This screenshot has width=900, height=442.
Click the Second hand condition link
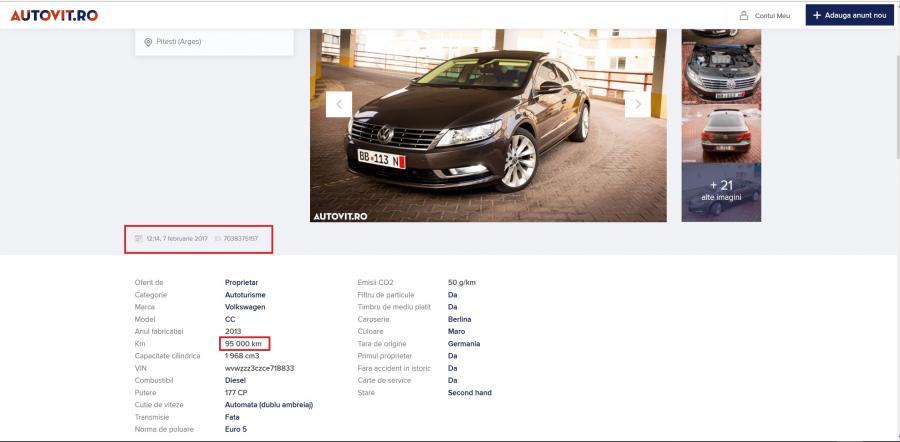click(x=469, y=392)
